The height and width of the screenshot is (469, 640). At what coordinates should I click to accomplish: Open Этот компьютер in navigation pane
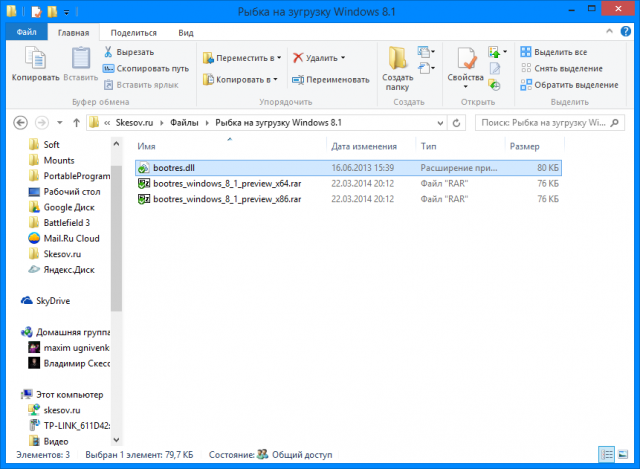(62, 394)
